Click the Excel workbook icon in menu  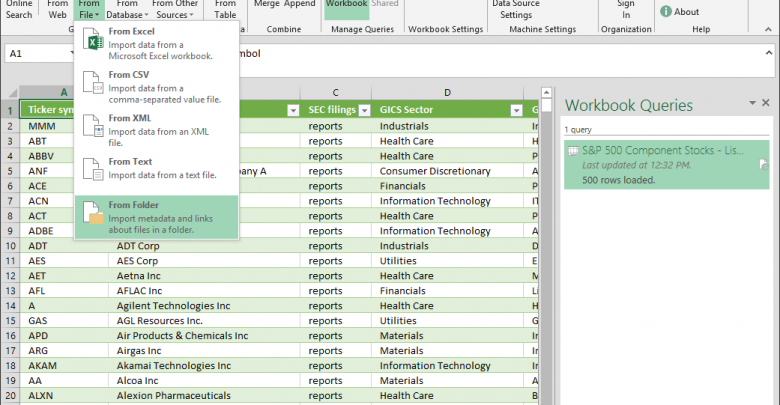pos(93,40)
